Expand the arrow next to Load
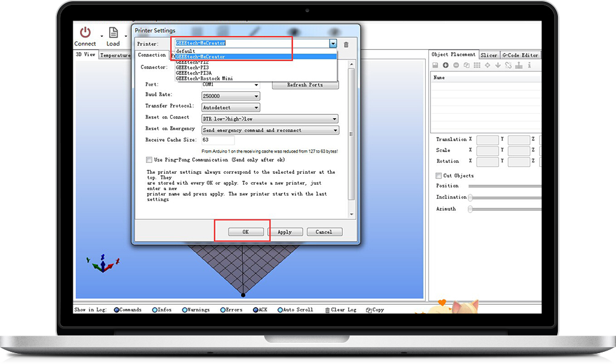This screenshot has height=364, width=616. (126, 36)
